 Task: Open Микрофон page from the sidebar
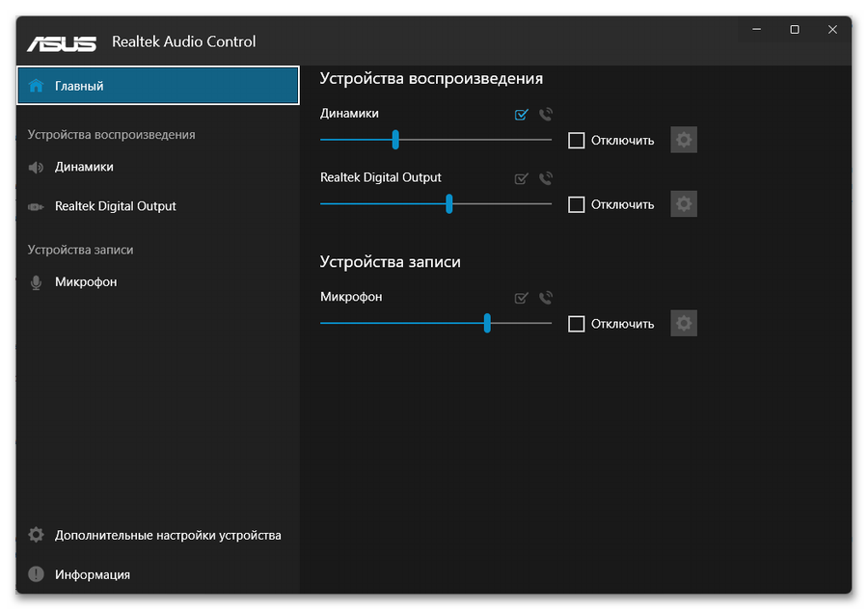158,282
